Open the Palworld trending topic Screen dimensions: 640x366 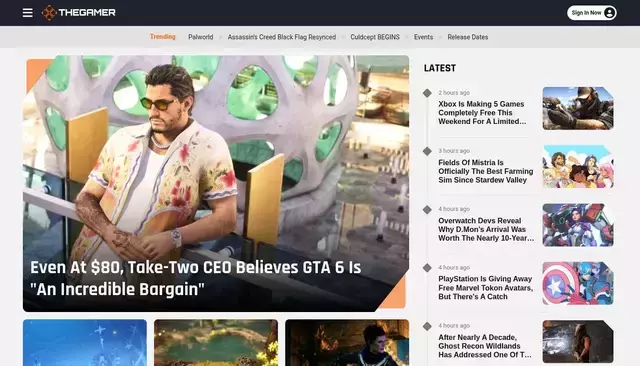pos(200,37)
